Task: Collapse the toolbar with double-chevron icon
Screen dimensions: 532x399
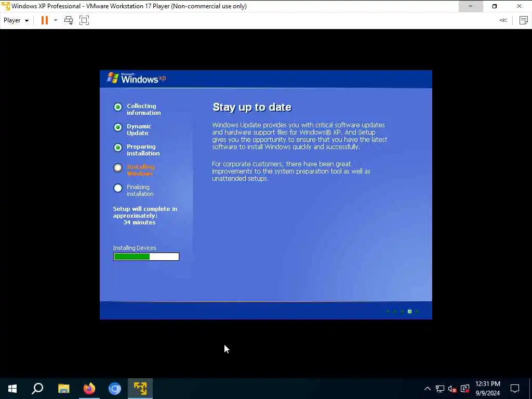Action: 503,20
